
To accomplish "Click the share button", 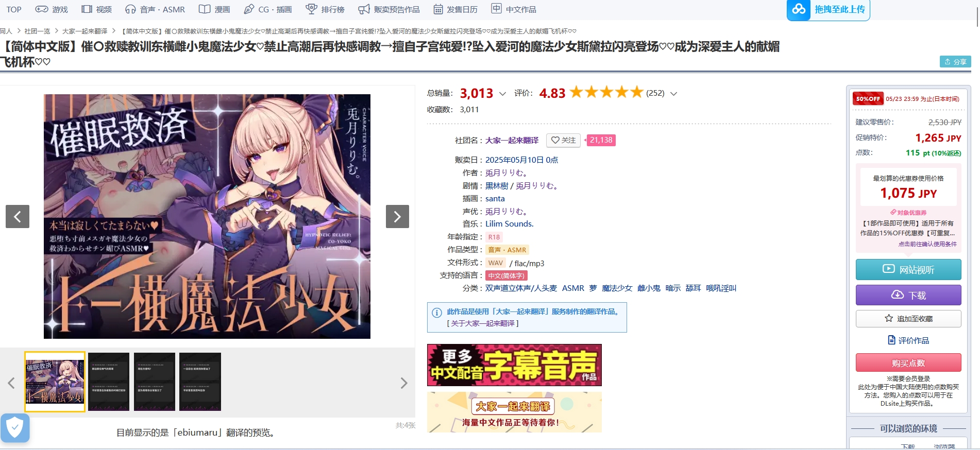I will 955,62.
